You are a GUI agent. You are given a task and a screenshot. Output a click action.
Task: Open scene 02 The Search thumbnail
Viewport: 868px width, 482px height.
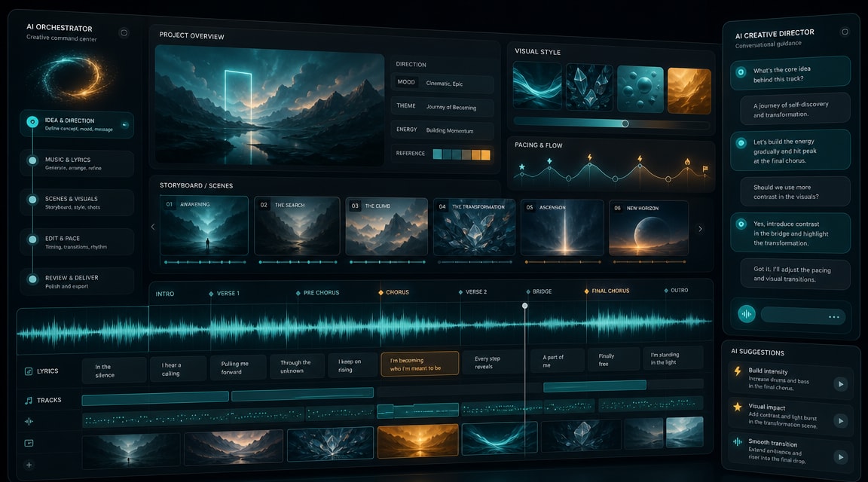click(298, 226)
